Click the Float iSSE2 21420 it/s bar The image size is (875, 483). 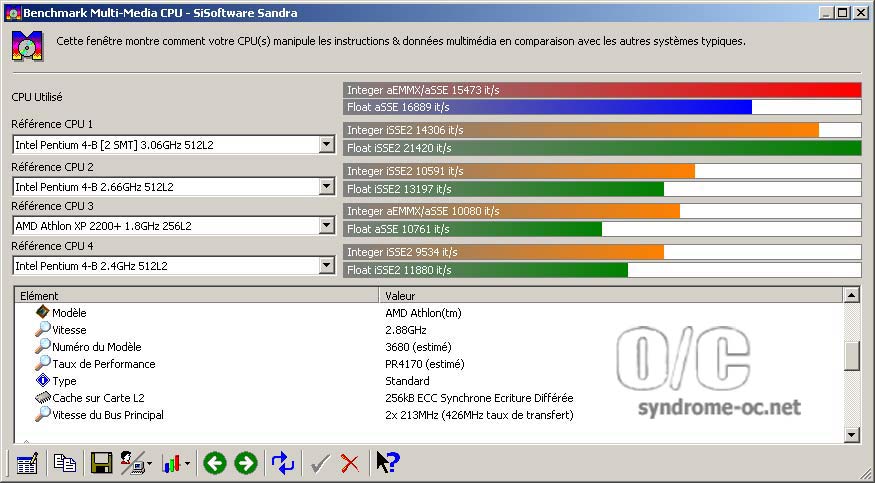[x=602, y=148]
